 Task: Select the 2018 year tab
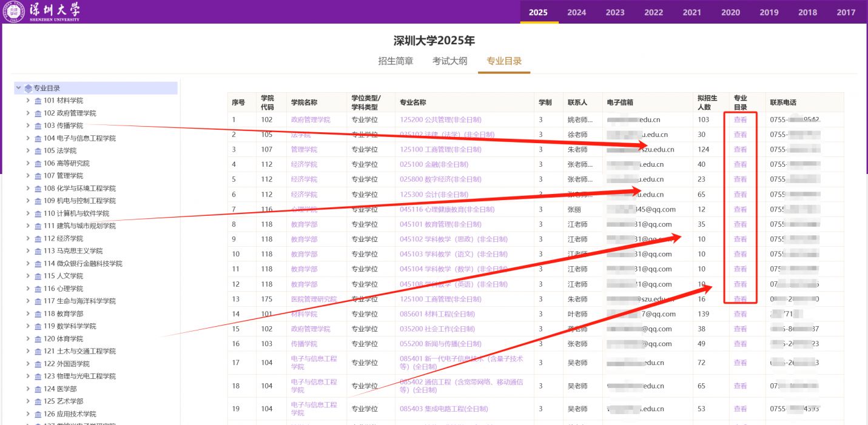click(808, 12)
